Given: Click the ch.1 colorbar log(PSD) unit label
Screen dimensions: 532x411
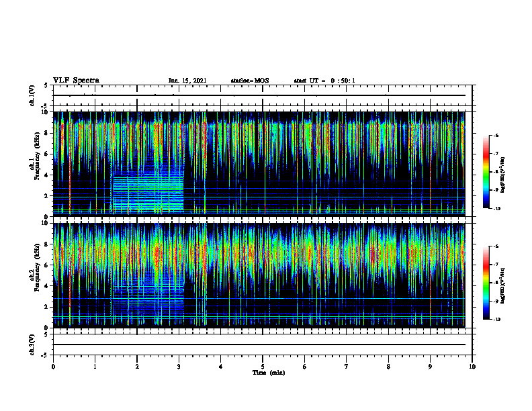Looking at the screenshot, I should click(x=502, y=175).
